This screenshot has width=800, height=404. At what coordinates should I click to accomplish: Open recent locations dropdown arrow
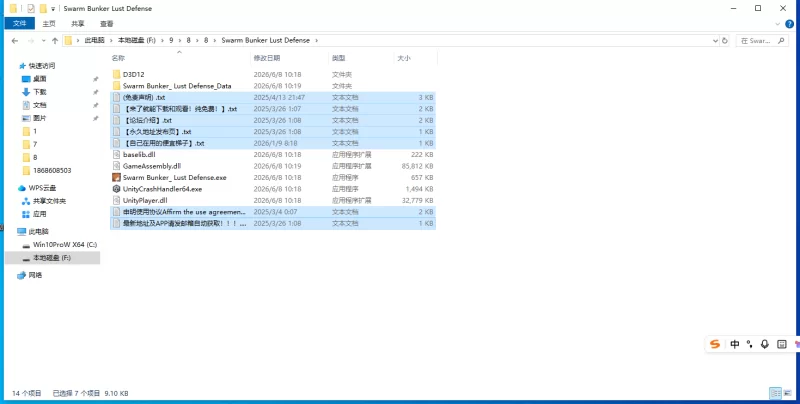pos(43,40)
